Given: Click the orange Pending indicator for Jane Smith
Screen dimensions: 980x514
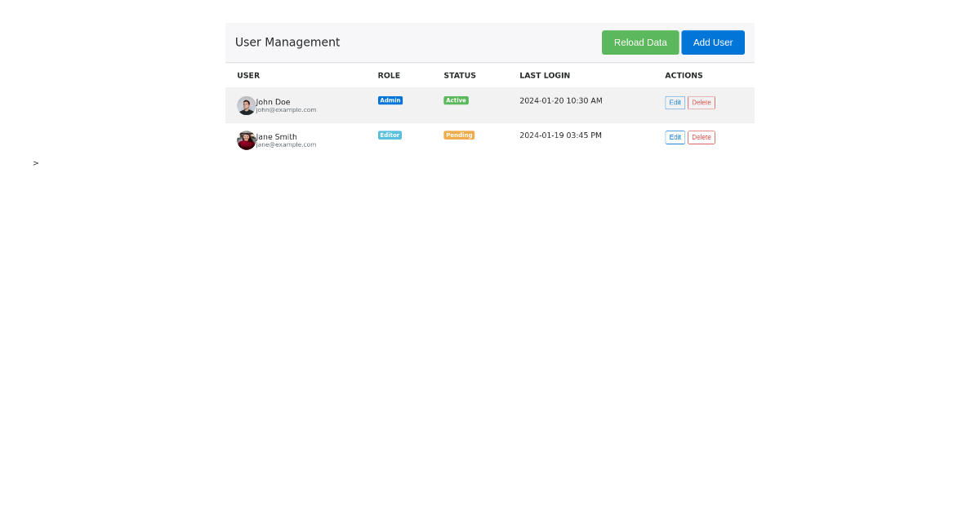Looking at the screenshot, I should pos(459,135).
